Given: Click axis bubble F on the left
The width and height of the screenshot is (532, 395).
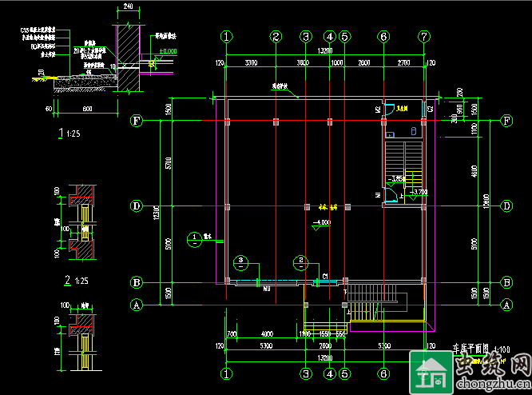Looking at the screenshot, I should click(x=137, y=121).
